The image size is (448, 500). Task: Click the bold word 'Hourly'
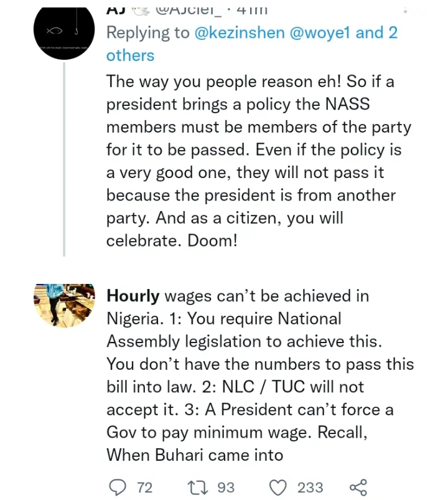(133, 296)
